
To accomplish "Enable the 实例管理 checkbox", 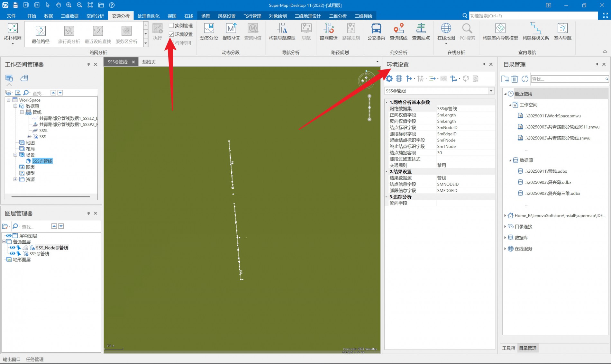I will (171, 25).
